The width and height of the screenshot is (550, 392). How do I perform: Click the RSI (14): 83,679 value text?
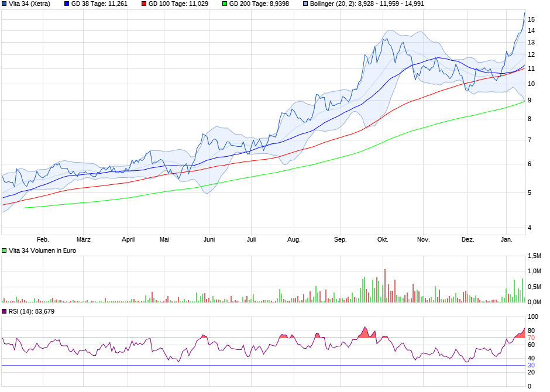coord(32,312)
